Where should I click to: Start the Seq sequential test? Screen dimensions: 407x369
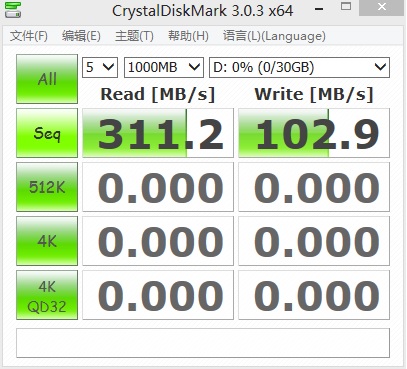[47, 133]
